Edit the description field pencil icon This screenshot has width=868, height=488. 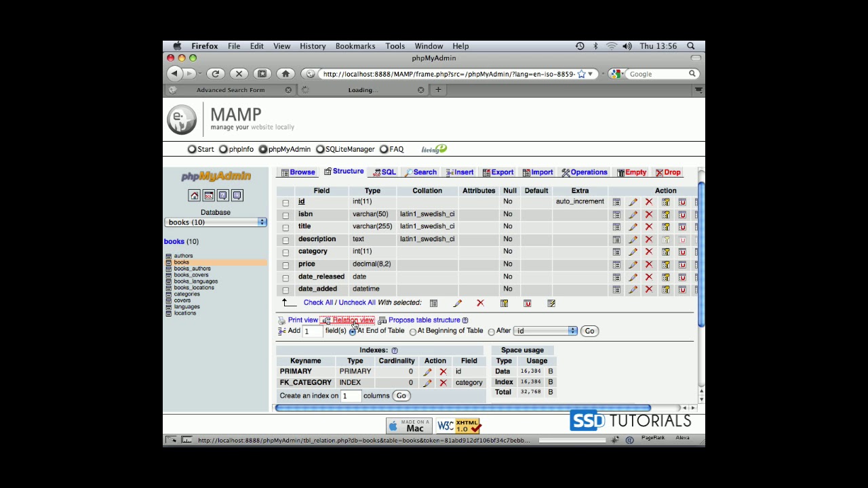click(633, 240)
